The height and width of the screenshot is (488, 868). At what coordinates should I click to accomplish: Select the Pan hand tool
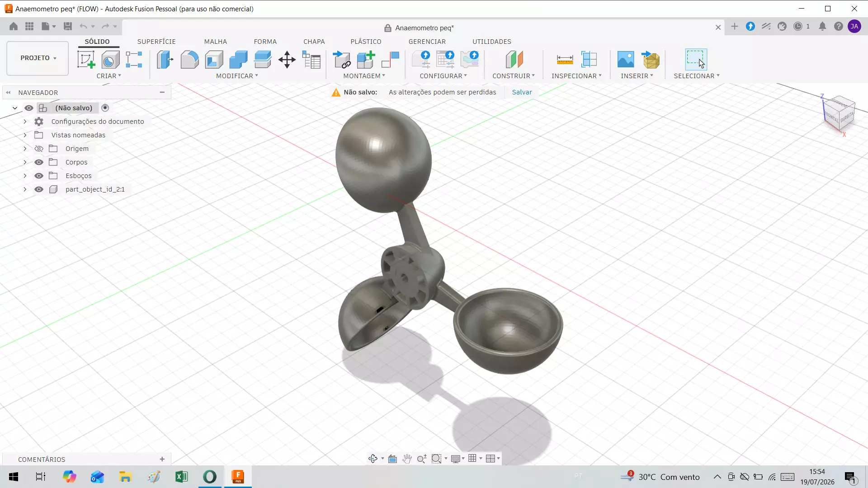point(407,459)
